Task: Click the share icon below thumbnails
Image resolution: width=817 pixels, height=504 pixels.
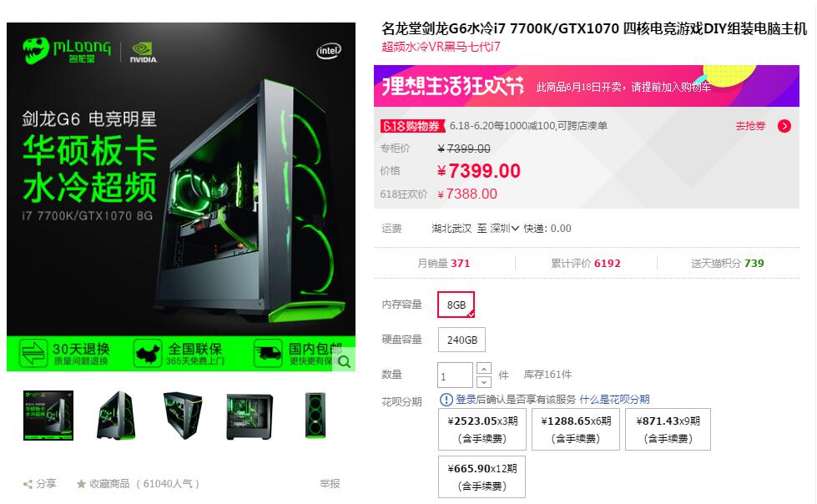Action: click(x=28, y=484)
